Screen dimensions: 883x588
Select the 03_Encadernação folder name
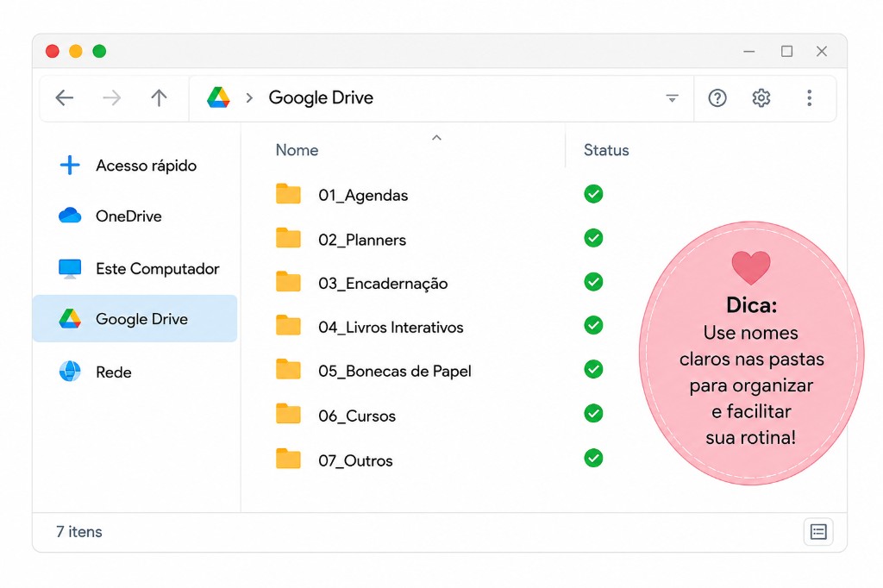point(383,284)
